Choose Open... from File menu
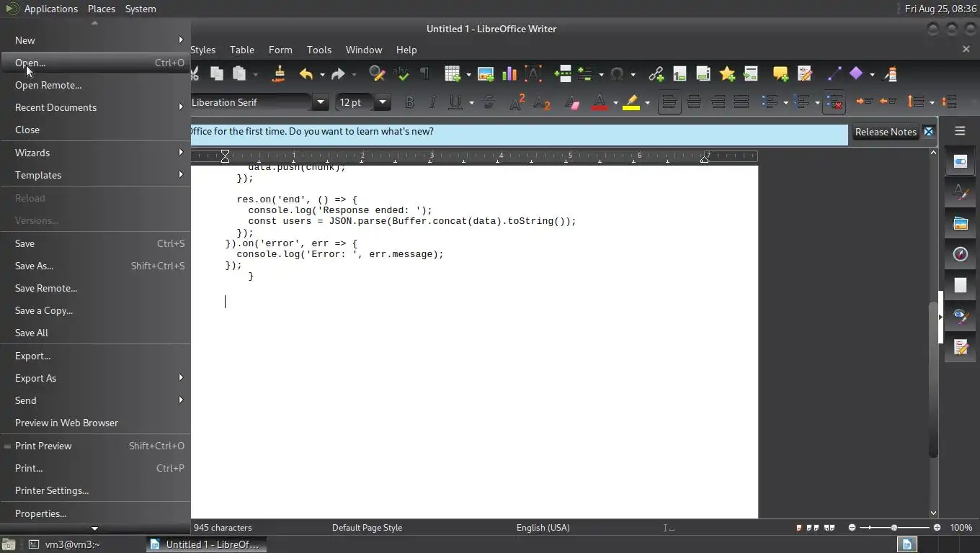The height and width of the screenshot is (553, 980). (95, 63)
